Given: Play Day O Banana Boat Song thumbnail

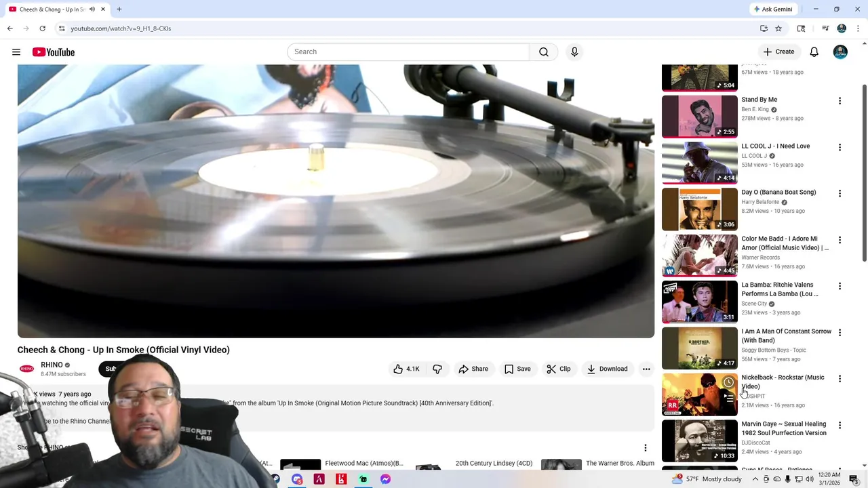Looking at the screenshot, I should tap(699, 209).
